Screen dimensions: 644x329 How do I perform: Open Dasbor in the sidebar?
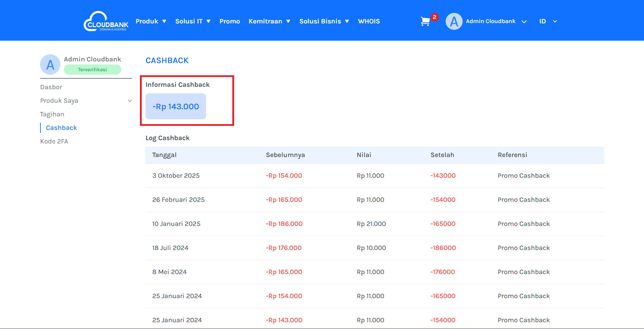pos(51,87)
